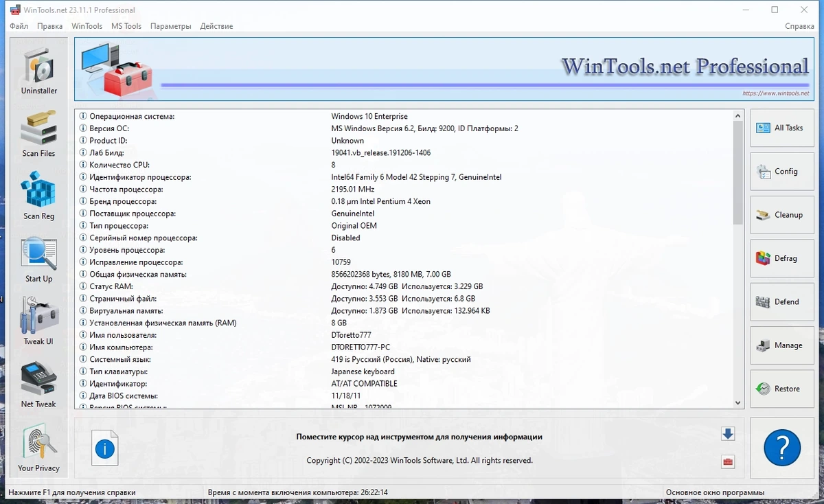824x504 pixels.
Task: Click info icon beside Дата BIOS системы
Action: point(84,396)
